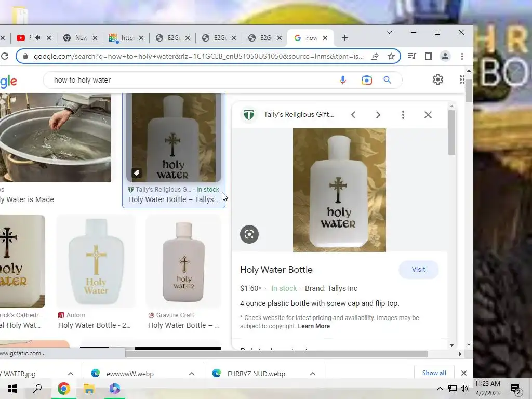This screenshot has width=532, height=399.
Task: Open Chrome profile avatar menu
Action: 445,56
